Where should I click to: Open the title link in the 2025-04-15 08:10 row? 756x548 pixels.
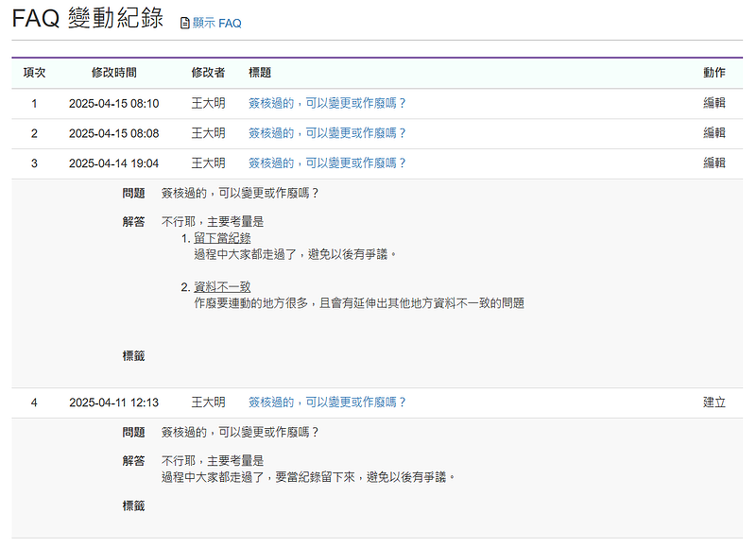point(327,103)
